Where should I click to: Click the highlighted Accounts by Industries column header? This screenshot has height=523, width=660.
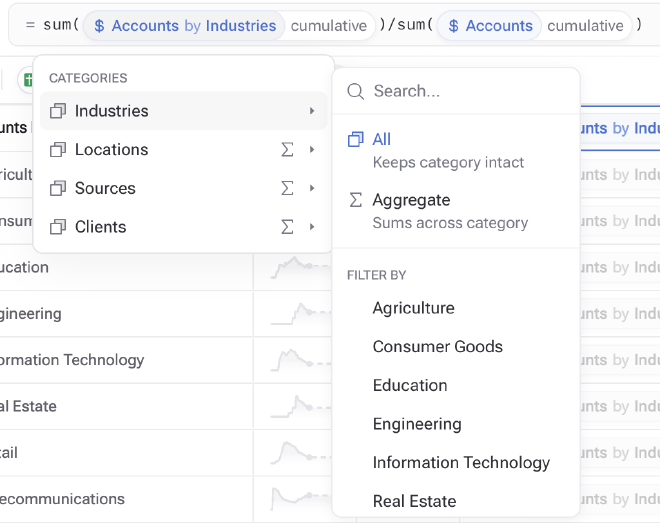620,128
